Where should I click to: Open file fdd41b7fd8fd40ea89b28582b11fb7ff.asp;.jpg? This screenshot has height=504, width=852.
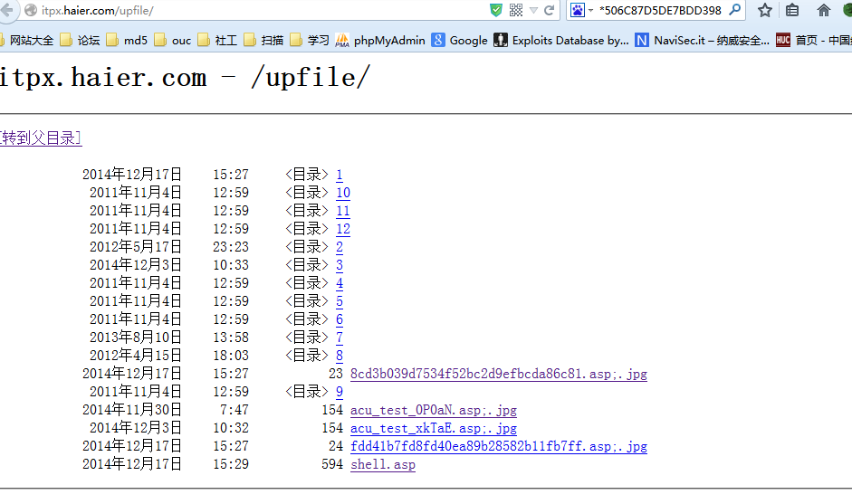click(499, 446)
